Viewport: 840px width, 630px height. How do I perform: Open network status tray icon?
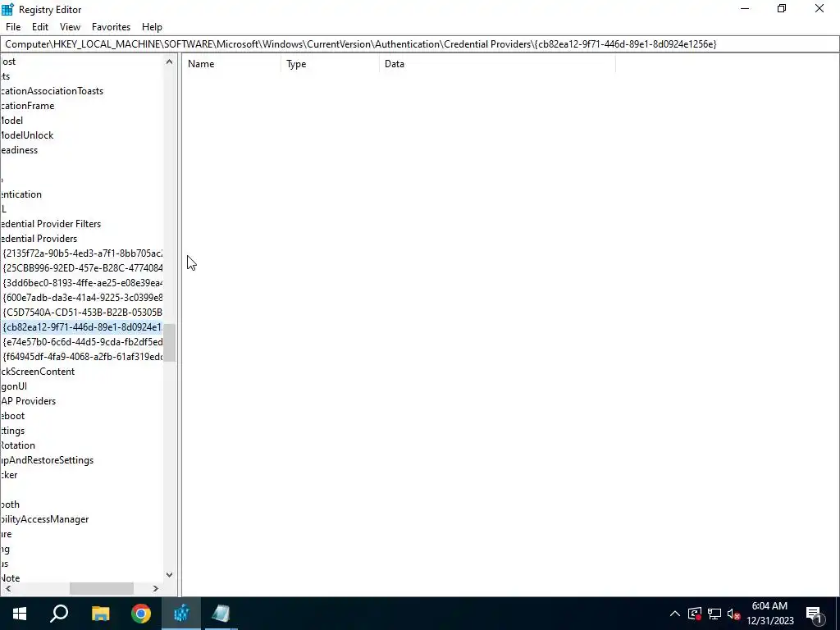point(714,614)
